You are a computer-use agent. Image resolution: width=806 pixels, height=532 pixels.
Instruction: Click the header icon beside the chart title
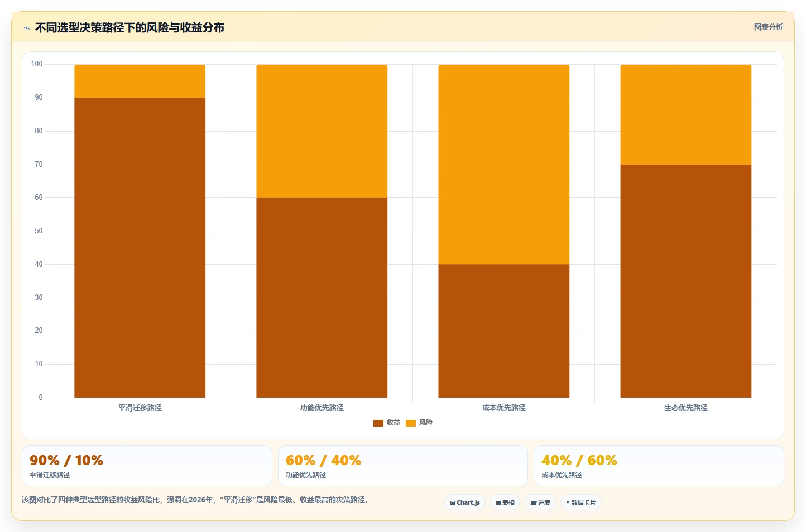pyautogui.click(x=26, y=28)
